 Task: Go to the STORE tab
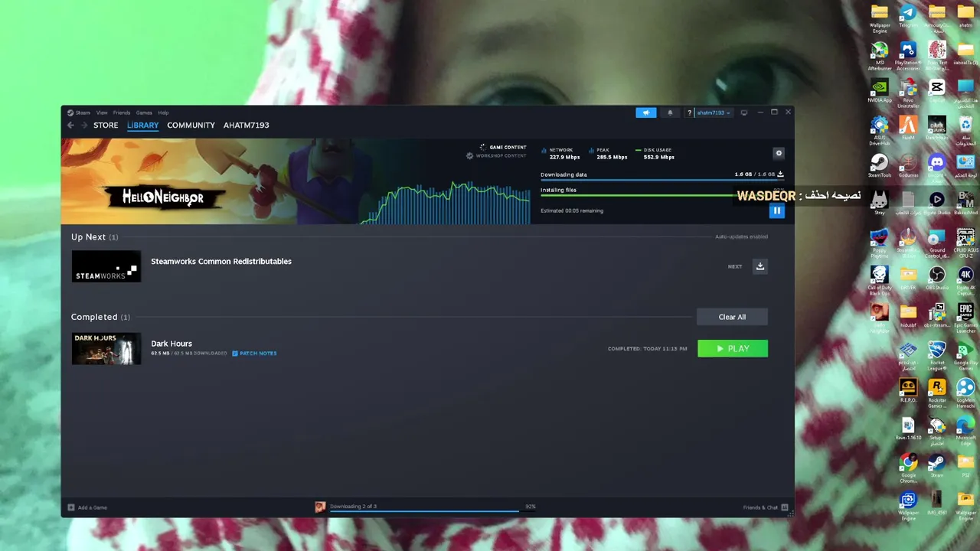[106, 126]
